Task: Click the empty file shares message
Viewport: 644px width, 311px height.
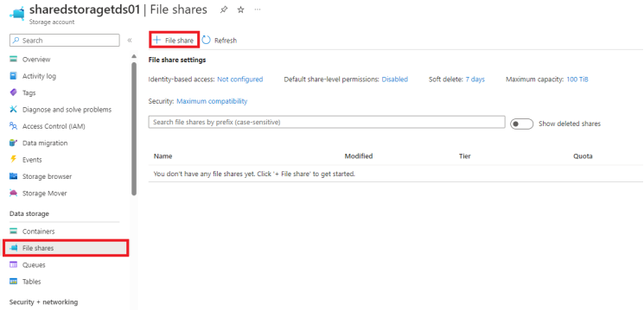Action: 254,174
